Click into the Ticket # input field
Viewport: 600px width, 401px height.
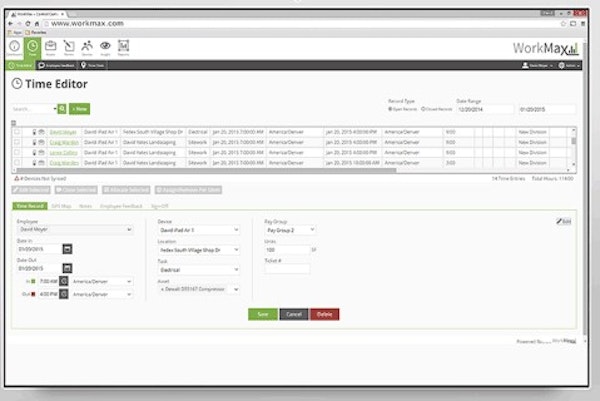pos(287,269)
